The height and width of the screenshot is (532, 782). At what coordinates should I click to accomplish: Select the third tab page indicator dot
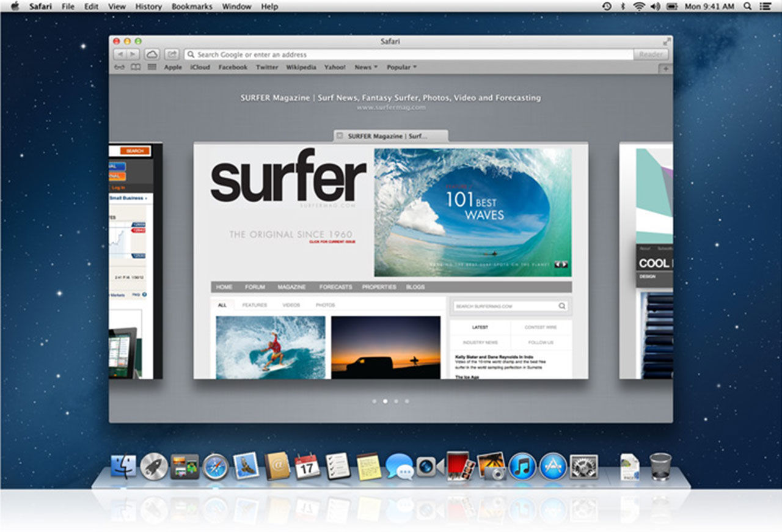tap(396, 401)
